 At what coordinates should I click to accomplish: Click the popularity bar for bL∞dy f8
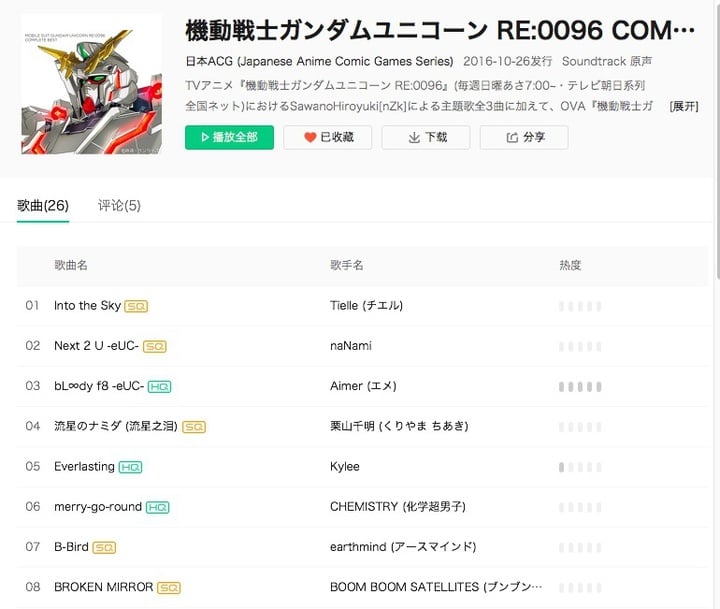coord(580,387)
